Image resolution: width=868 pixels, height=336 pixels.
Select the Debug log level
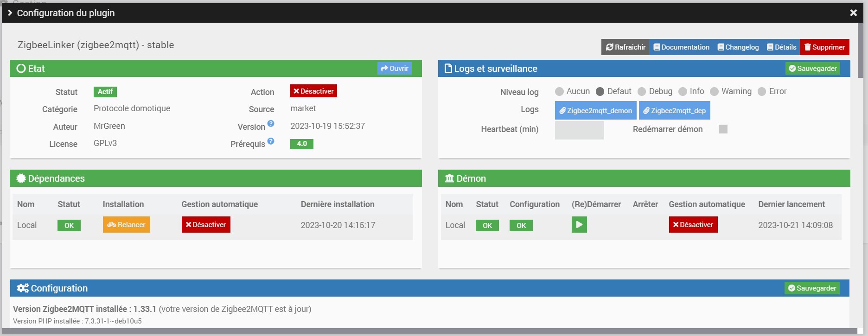pos(642,92)
